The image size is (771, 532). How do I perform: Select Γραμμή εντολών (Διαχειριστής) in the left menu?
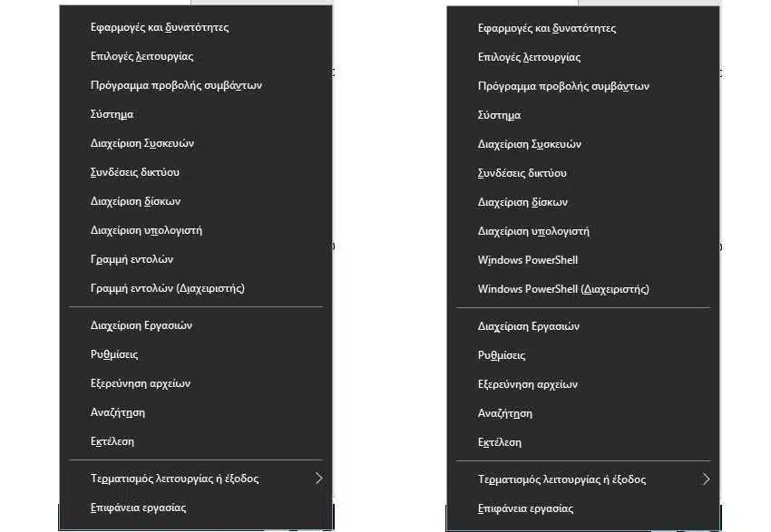(196, 288)
